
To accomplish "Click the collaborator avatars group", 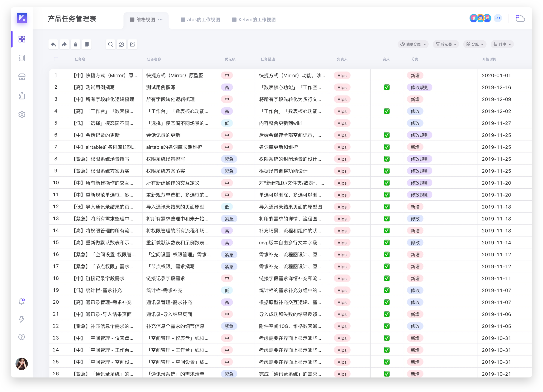I will pos(480,18).
